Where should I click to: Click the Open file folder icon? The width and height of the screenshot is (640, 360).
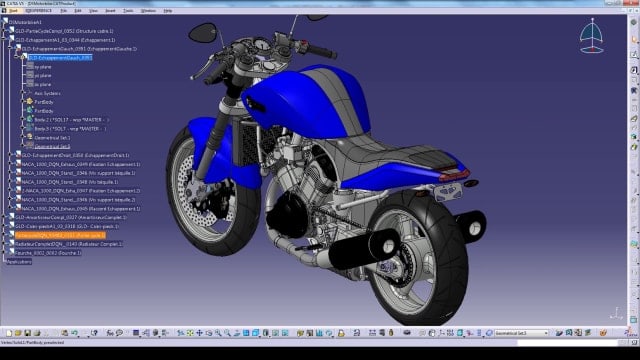click(x=18, y=333)
